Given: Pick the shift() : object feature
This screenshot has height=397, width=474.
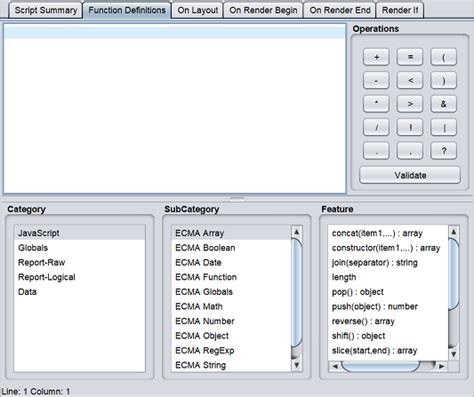Looking at the screenshot, I should pyautogui.click(x=388, y=336).
